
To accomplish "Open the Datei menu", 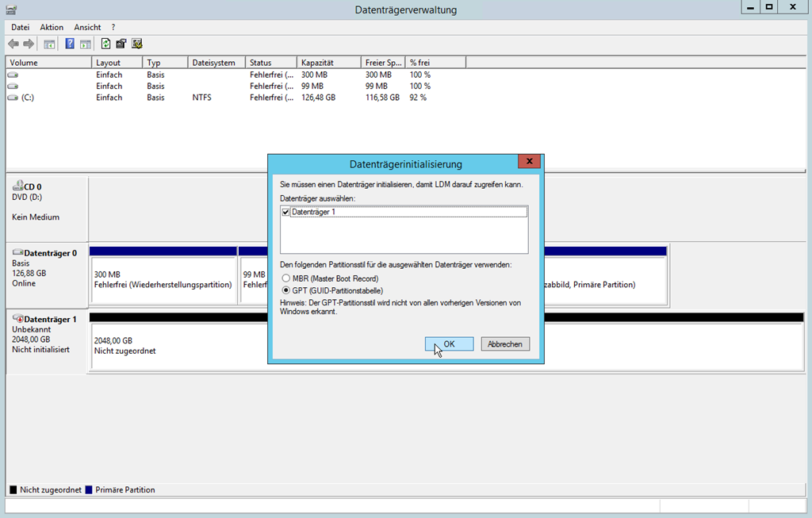I will 20,27.
